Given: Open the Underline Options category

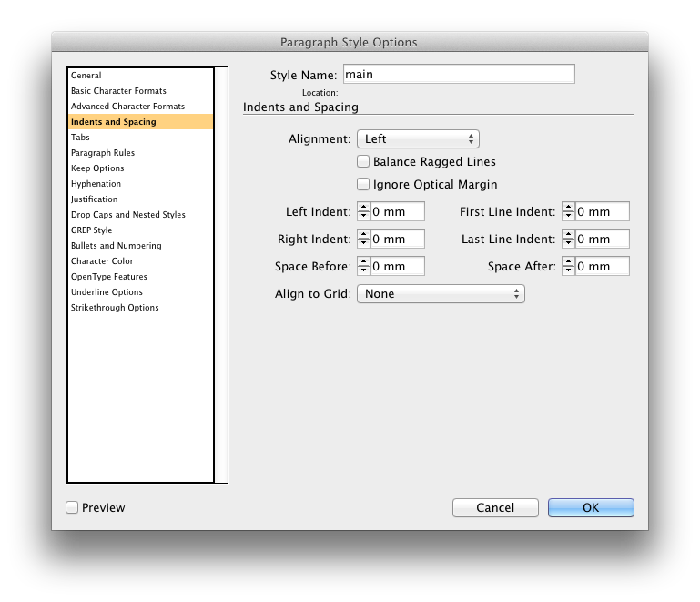Looking at the screenshot, I should pyautogui.click(x=140, y=292).
